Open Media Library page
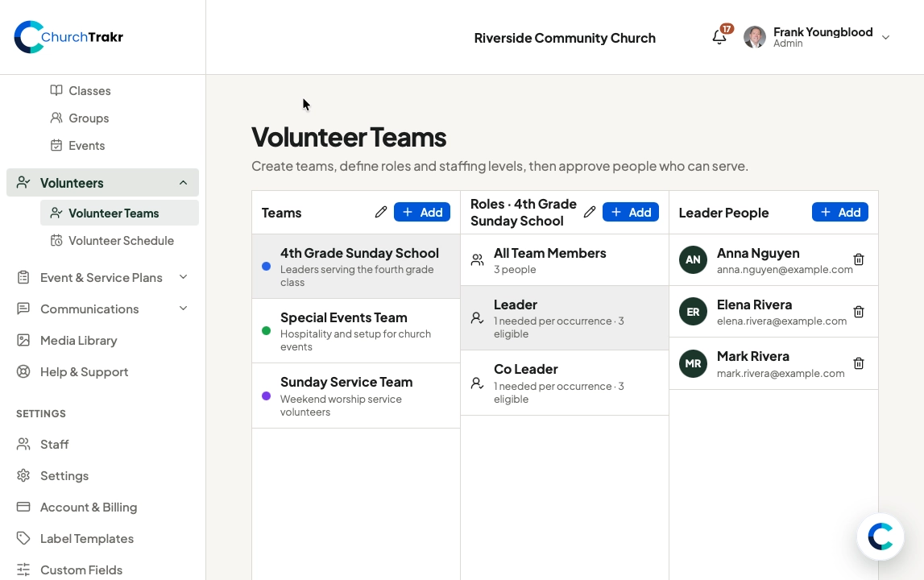 tap(78, 340)
